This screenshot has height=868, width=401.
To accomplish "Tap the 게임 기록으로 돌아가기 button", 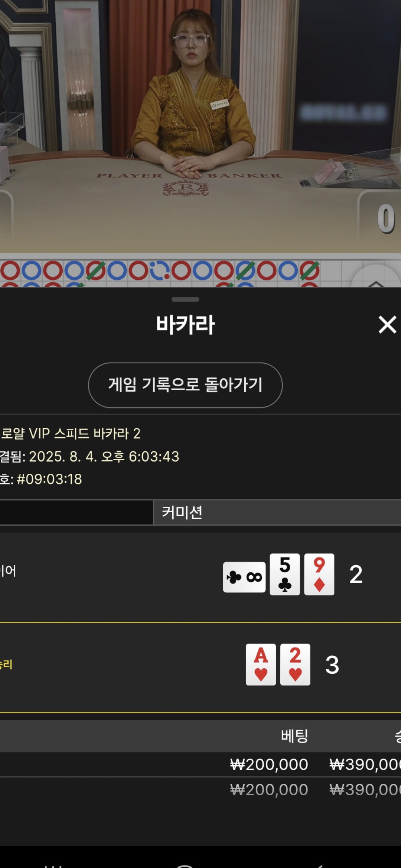I will click(x=185, y=385).
